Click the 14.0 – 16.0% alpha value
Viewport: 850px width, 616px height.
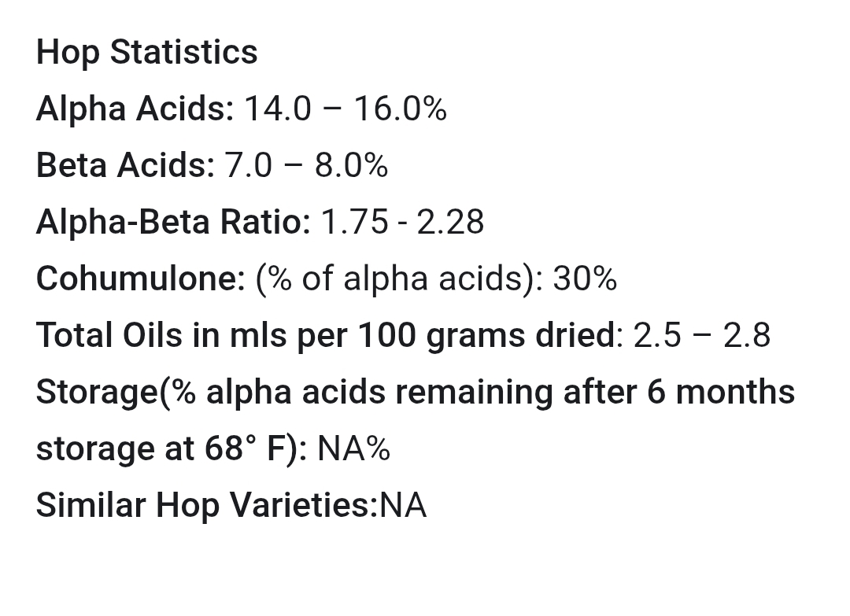[x=346, y=109]
